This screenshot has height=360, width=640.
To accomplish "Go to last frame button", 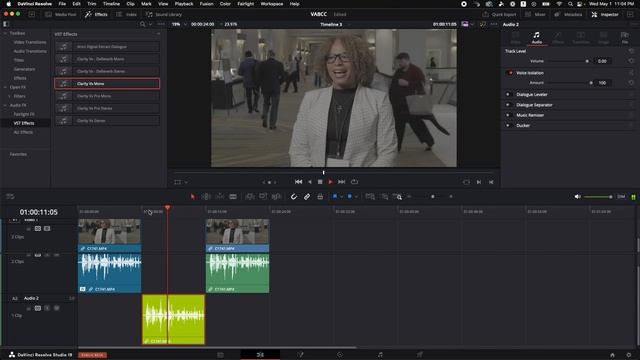I will pyautogui.click(x=342, y=182).
